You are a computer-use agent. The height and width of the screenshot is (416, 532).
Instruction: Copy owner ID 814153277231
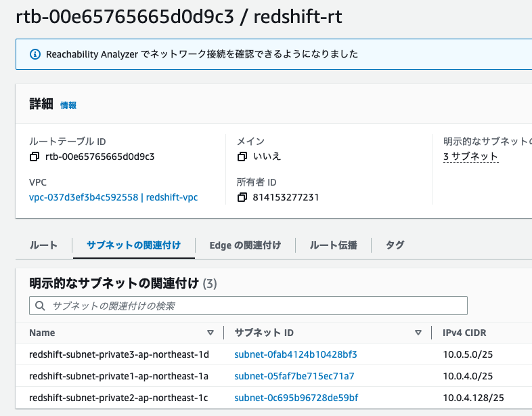[x=242, y=197]
